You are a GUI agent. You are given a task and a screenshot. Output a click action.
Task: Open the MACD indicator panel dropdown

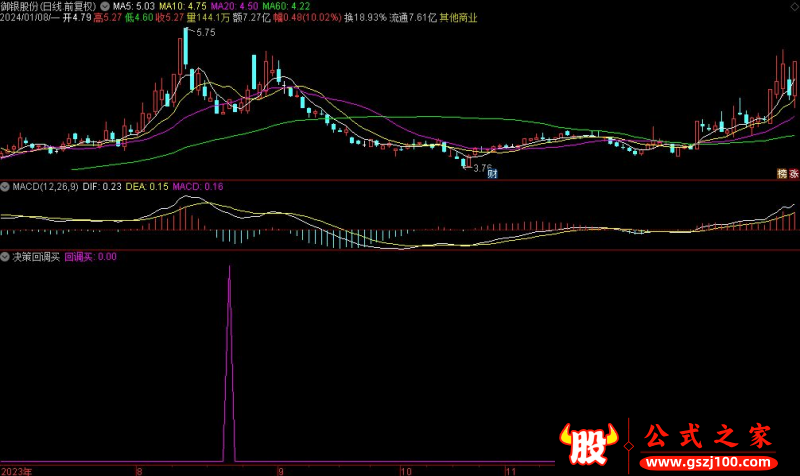click(x=5, y=187)
